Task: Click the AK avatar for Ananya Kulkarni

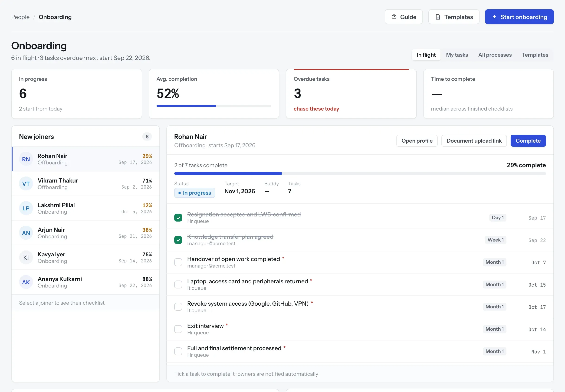Action: 26,282
